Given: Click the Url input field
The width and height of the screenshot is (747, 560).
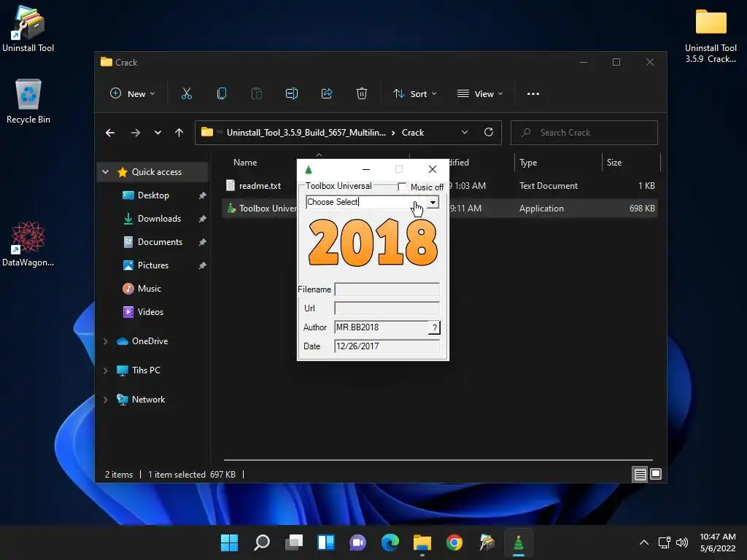Looking at the screenshot, I should (x=387, y=308).
